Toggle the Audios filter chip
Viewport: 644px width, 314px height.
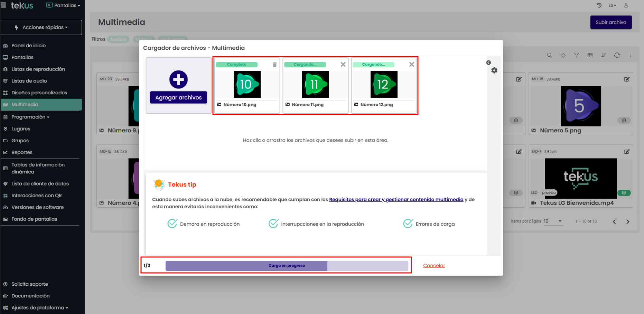coord(118,39)
